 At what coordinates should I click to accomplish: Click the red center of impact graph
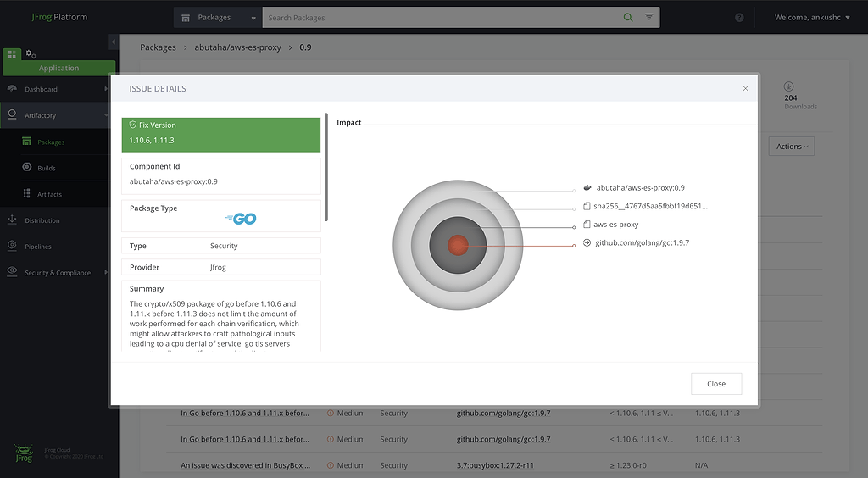[458, 245]
